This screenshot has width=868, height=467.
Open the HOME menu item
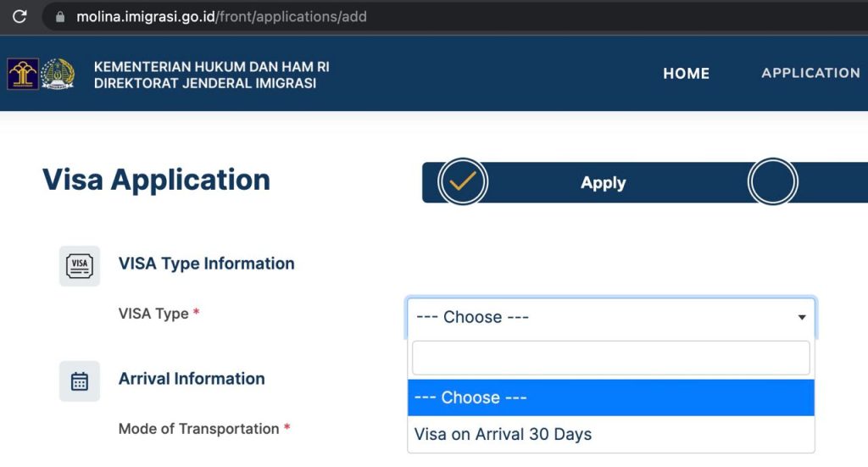pyautogui.click(x=686, y=74)
